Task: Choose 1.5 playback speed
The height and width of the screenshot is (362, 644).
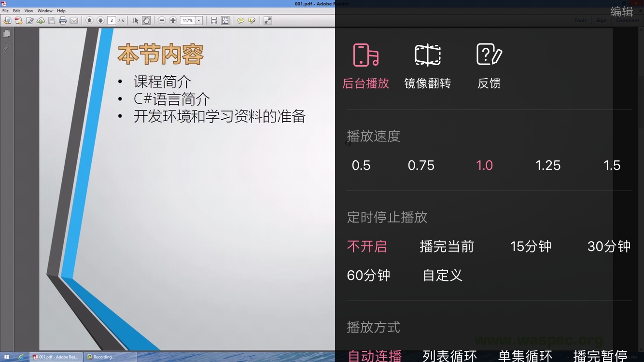Action: [612, 166]
